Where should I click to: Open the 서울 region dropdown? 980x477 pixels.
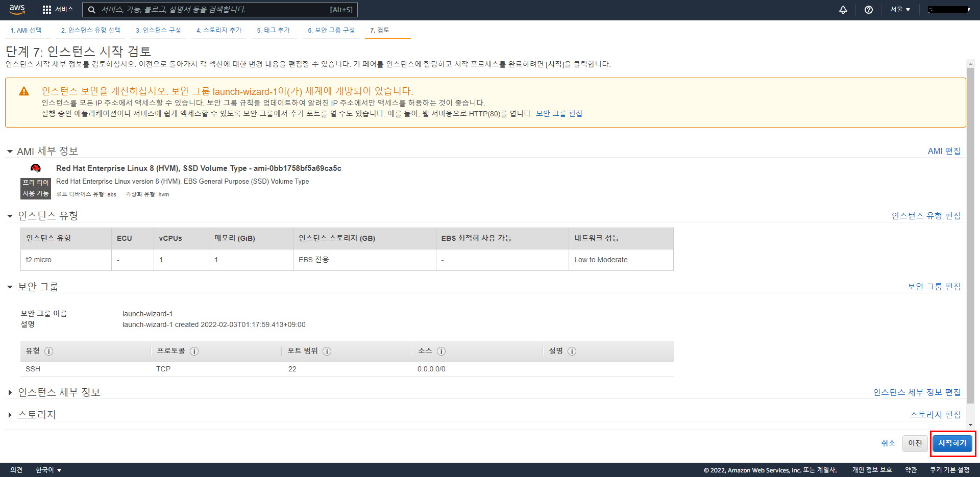point(900,10)
